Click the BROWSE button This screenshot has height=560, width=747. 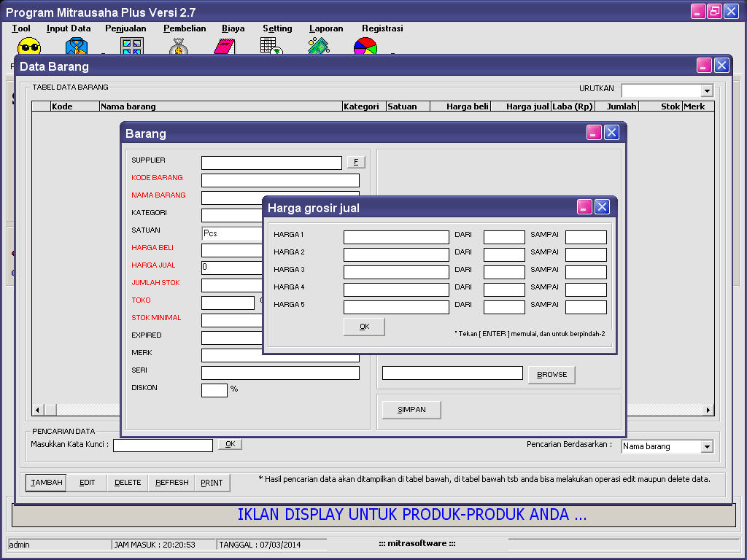pos(551,375)
